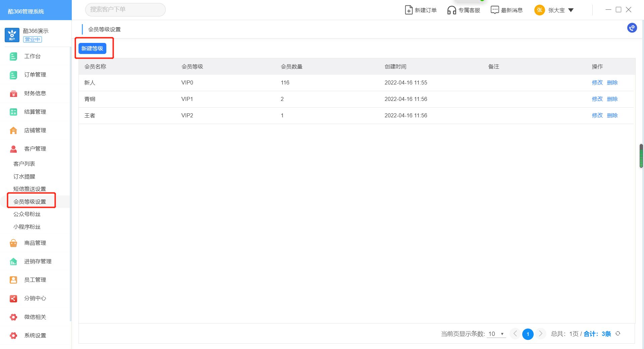Open the page size dropdown showing 10
Image resolution: width=644 pixels, height=349 pixels.
point(496,334)
